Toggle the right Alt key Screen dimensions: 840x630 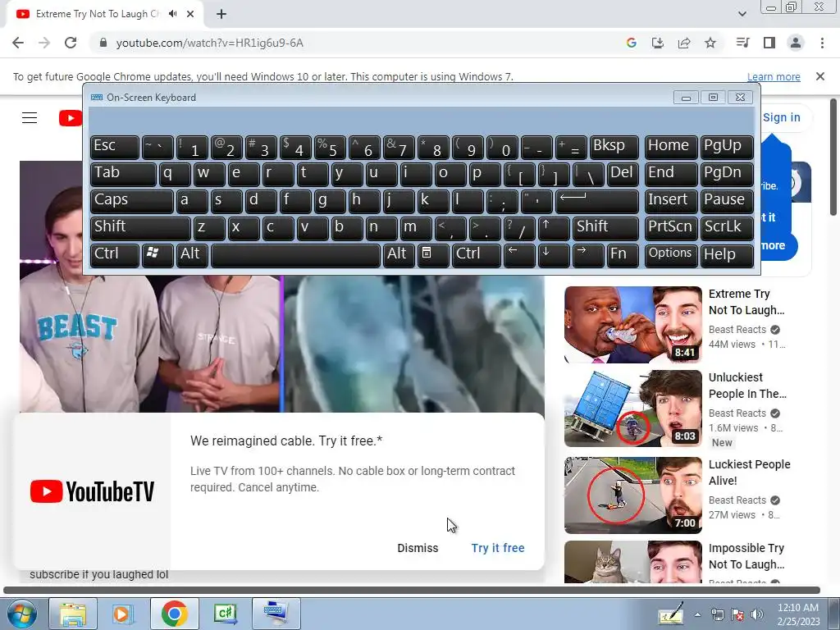(x=399, y=255)
